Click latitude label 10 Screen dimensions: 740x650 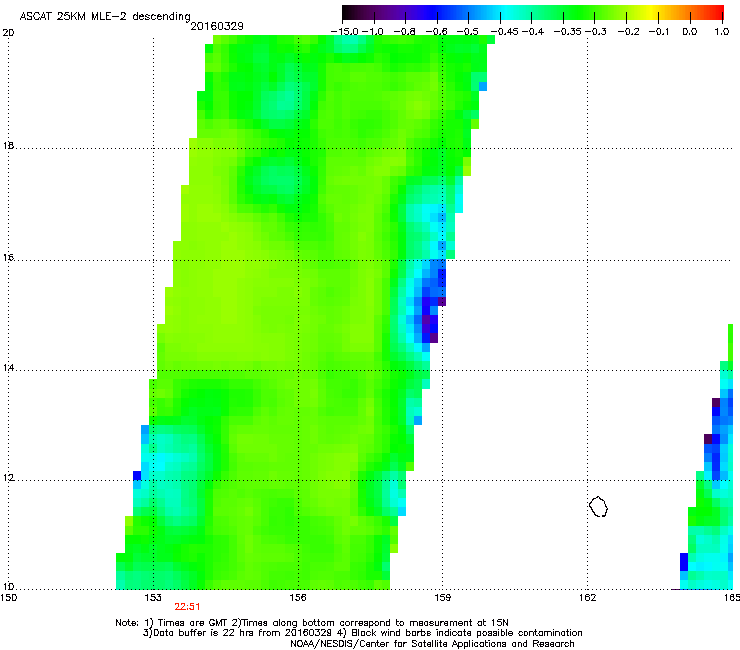(x=8, y=587)
